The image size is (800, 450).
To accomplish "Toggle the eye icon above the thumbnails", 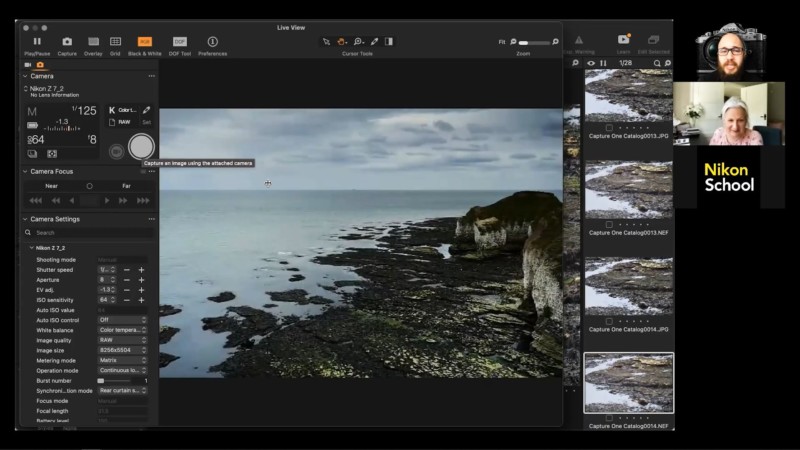I will pyautogui.click(x=591, y=63).
